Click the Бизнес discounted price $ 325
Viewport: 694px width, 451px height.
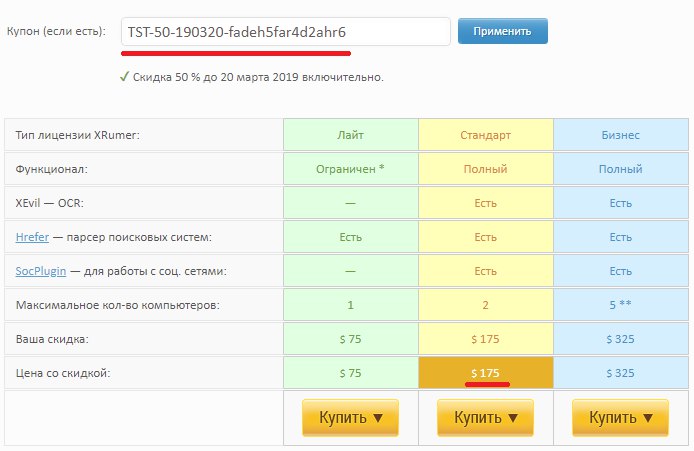click(x=621, y=373)
